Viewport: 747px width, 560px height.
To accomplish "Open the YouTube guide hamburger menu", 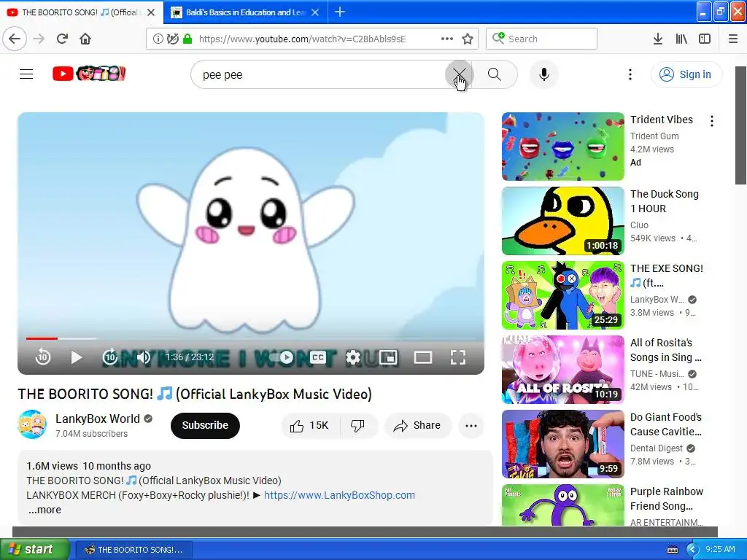I will pos(26,74).
